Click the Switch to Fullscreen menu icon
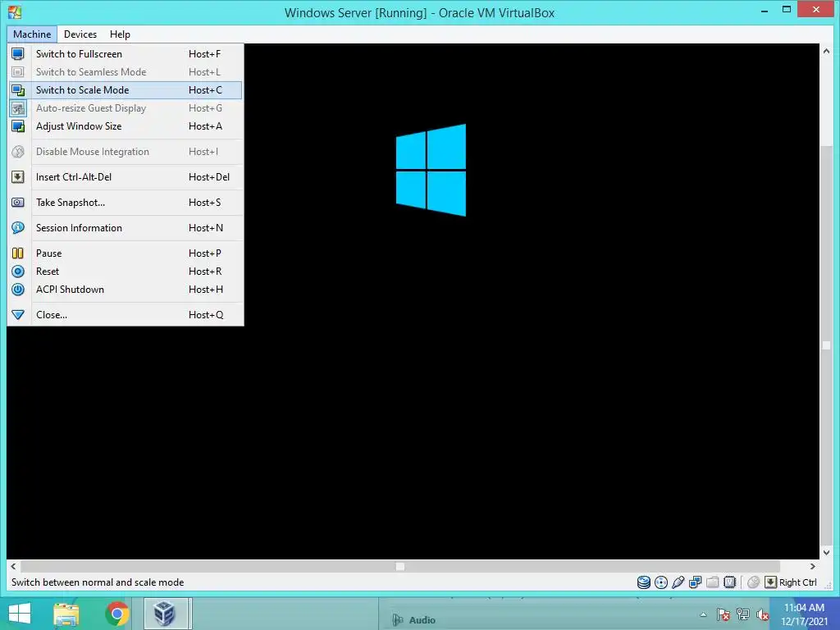 (18, 54)
